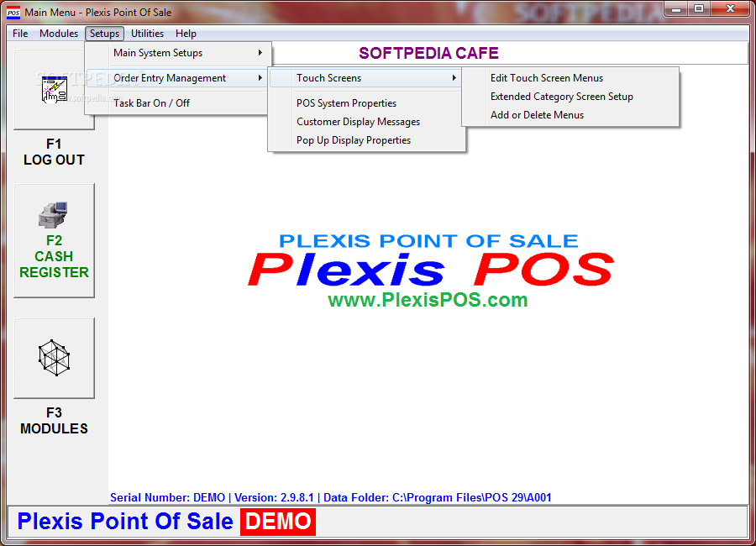This screenshot has height=546, width=756.
Task: Open F3 Modules wireframe cube icon
Action: point(54,358)
